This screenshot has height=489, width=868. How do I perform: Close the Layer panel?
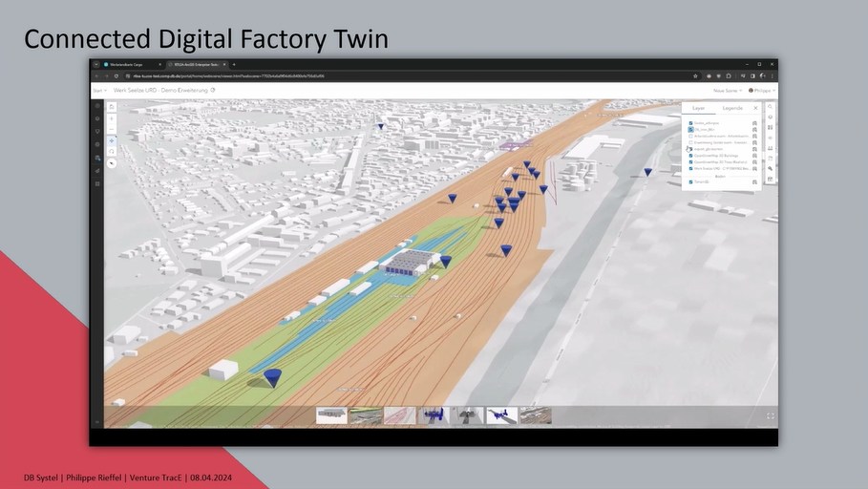(x=755, y=108)
